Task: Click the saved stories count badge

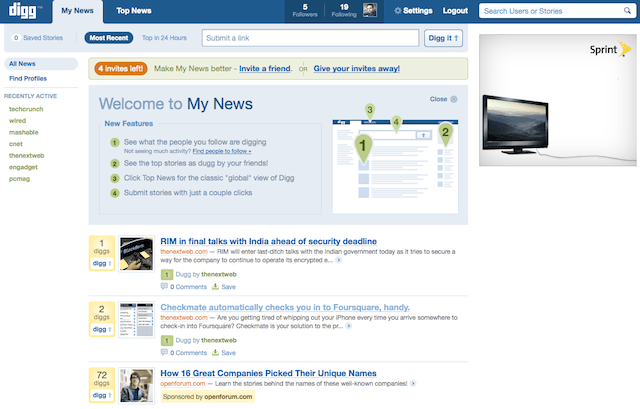Action: pos(15,38)
